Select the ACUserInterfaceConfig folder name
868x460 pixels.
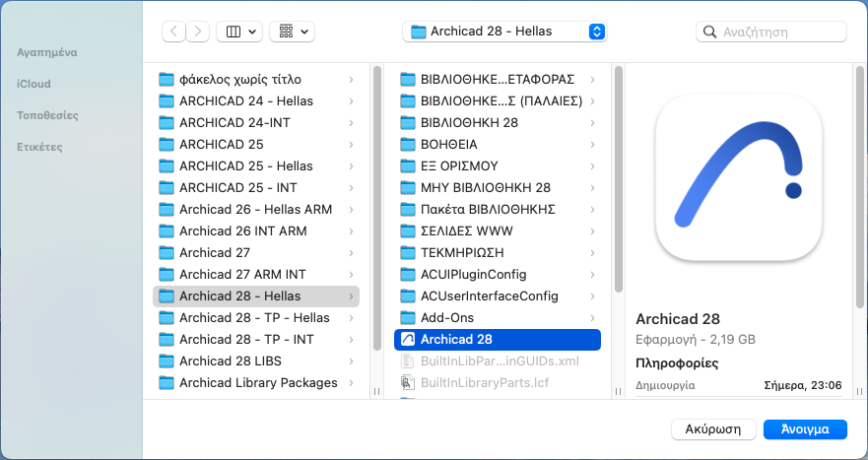490,296
